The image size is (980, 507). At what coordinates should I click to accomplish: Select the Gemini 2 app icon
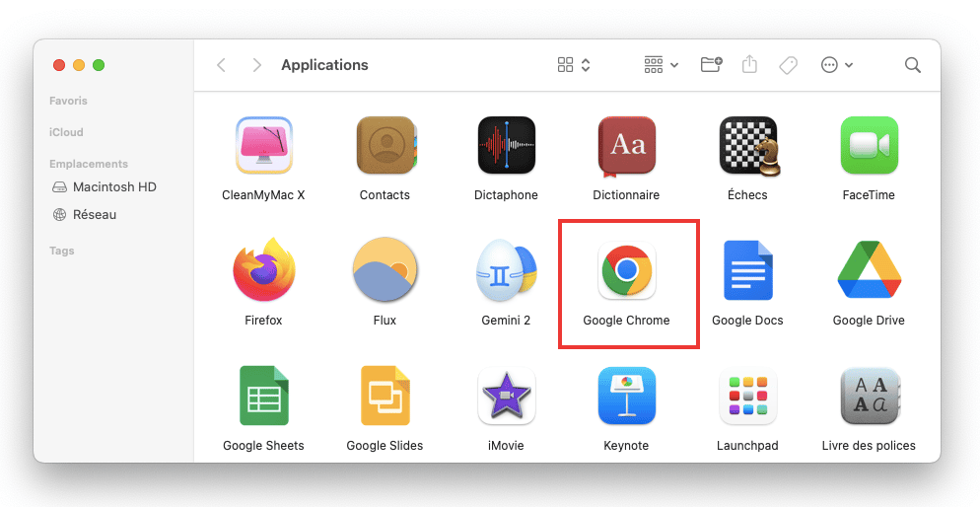click(x=507, y=270)
